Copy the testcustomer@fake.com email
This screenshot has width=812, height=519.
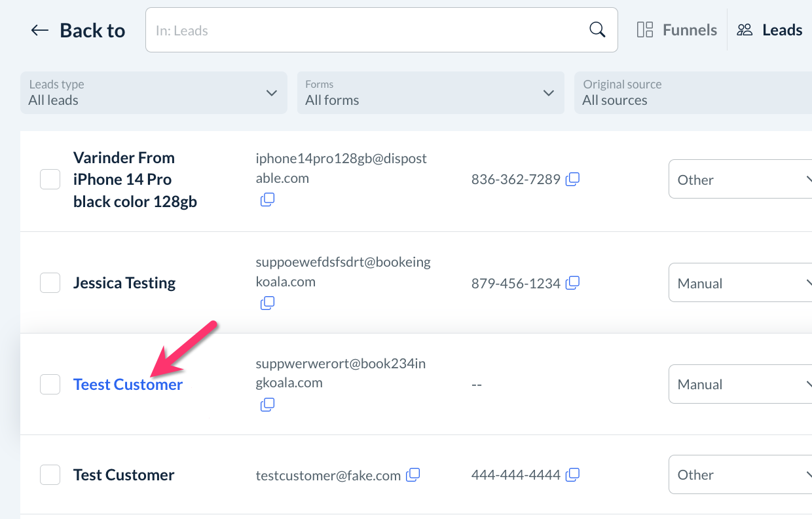pos(413,475)
